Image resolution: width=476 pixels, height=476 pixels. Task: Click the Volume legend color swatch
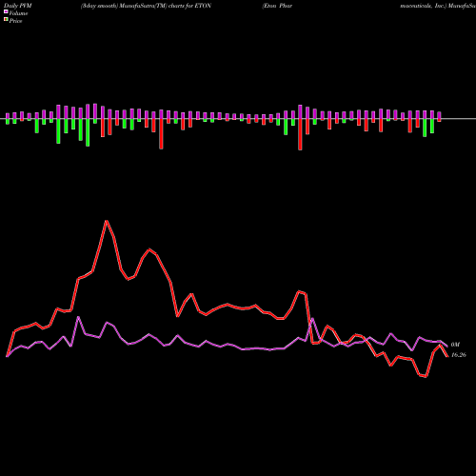click(x=6, y=11)
